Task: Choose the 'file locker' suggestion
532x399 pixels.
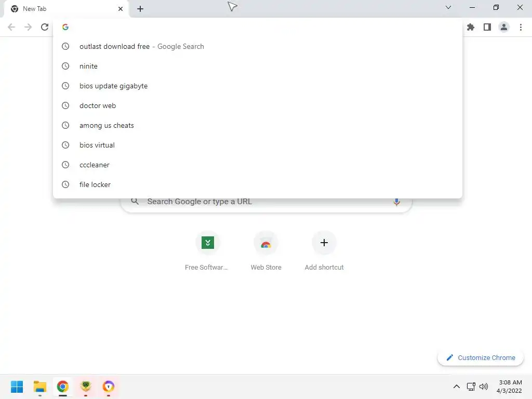Action: pos(258,184)
